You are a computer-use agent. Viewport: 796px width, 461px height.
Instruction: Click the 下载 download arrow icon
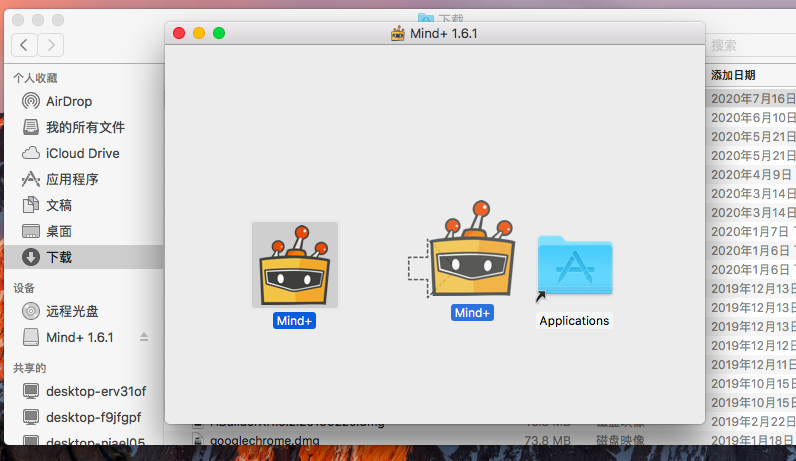(31, 257)
